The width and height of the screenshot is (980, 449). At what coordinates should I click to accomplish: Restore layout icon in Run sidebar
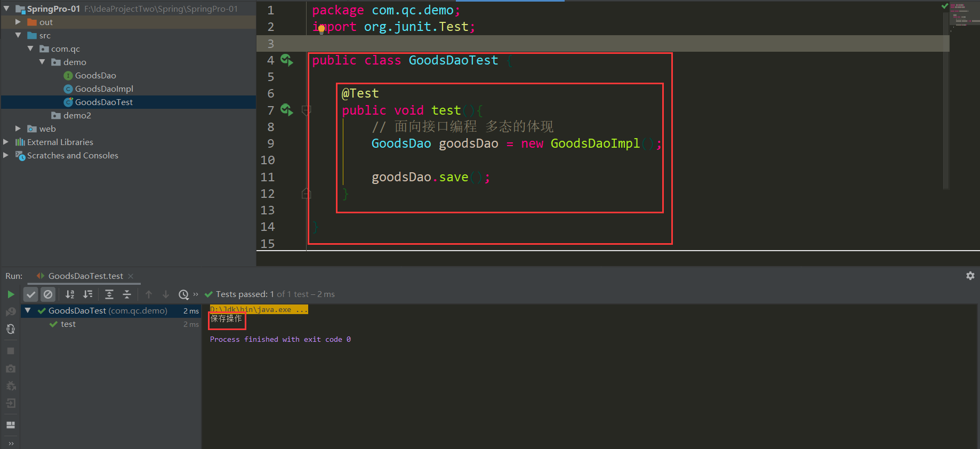11,425
